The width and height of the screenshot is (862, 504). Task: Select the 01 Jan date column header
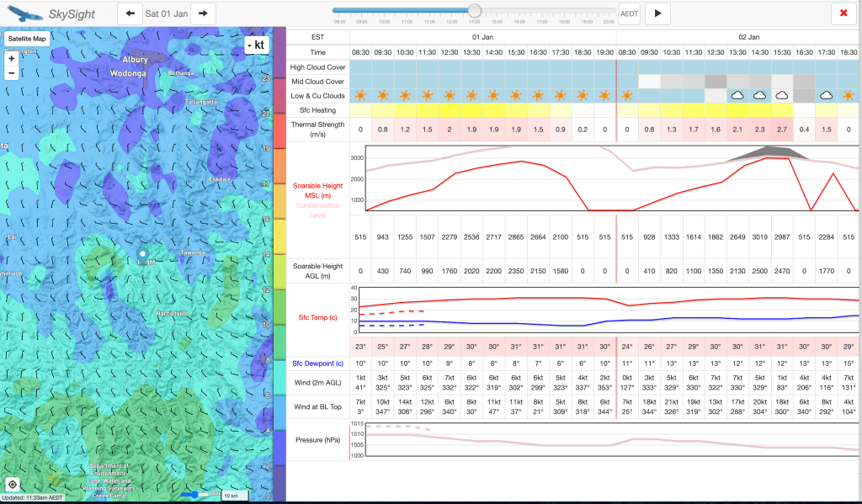(x=482, y=37)
